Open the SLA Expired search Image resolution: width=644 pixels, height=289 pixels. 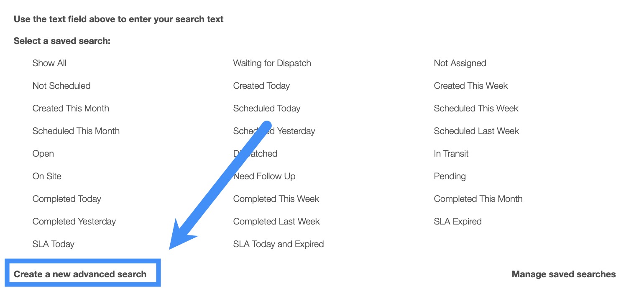point(457,222)
